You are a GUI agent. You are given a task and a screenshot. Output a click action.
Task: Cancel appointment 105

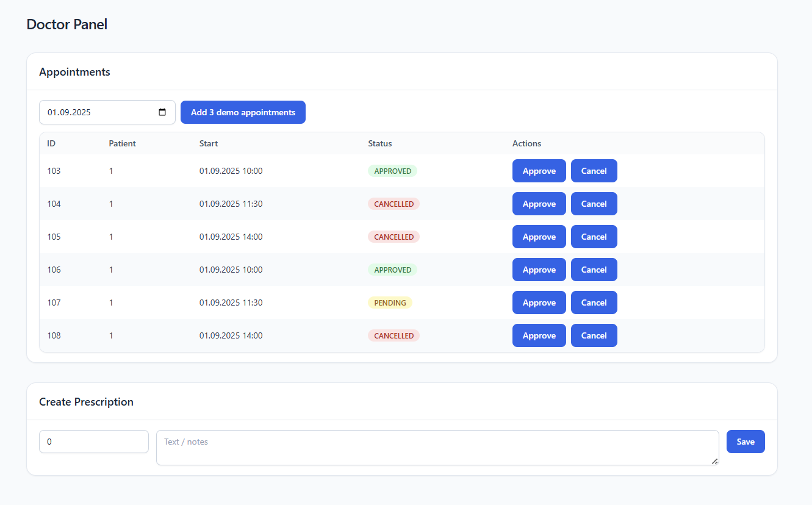pyautogui.click(x=594, y=237)
